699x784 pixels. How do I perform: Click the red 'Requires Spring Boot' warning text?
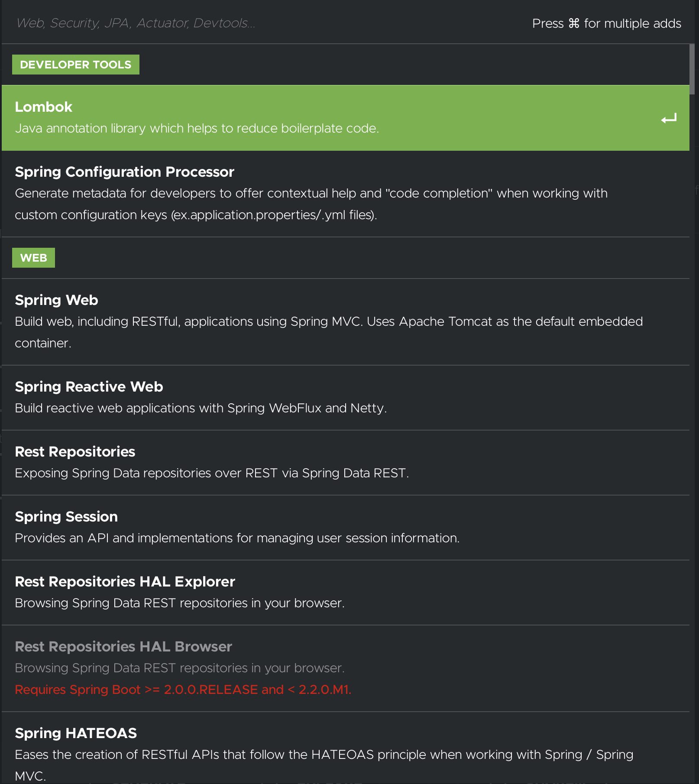[x=183, y=690]
